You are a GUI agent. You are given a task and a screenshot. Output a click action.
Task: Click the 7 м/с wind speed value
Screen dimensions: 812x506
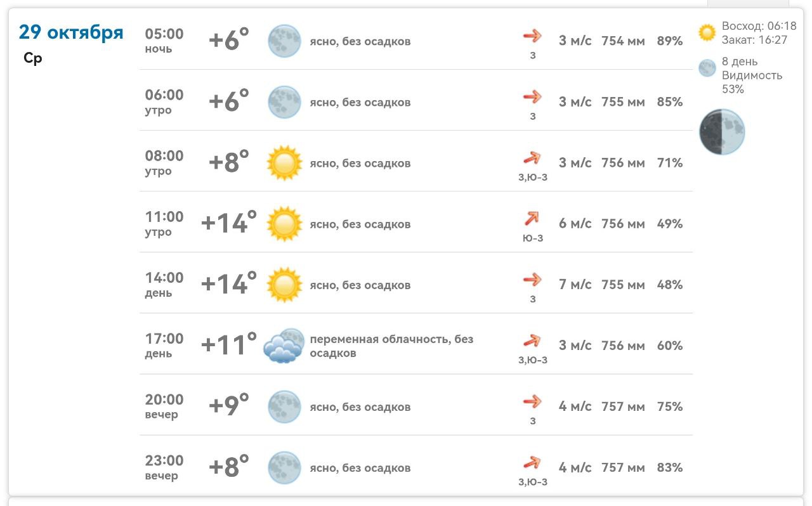[575, 285]
